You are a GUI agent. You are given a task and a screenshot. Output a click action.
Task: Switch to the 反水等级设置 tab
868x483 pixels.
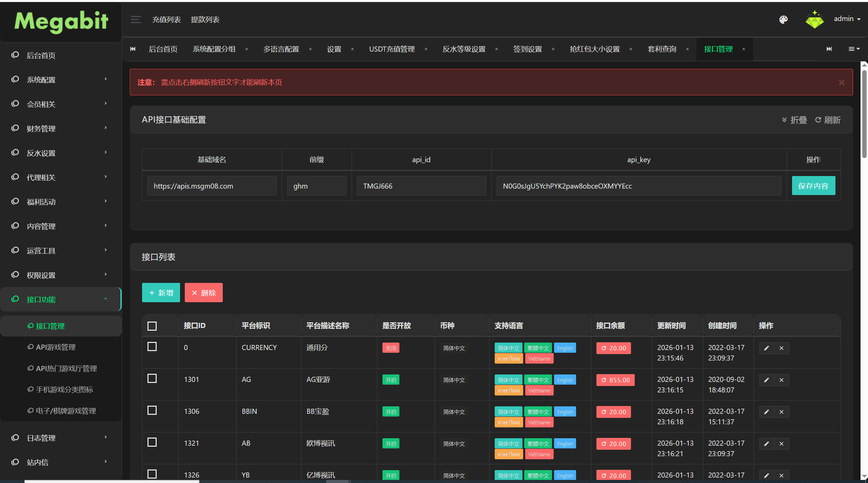pyautogui.click(x=464, y=49)
